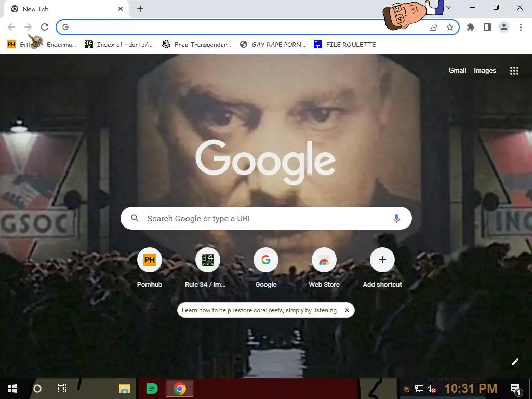Click the muted volume tray icon
This screenshot has height=399, width=532.
(431, 389)
